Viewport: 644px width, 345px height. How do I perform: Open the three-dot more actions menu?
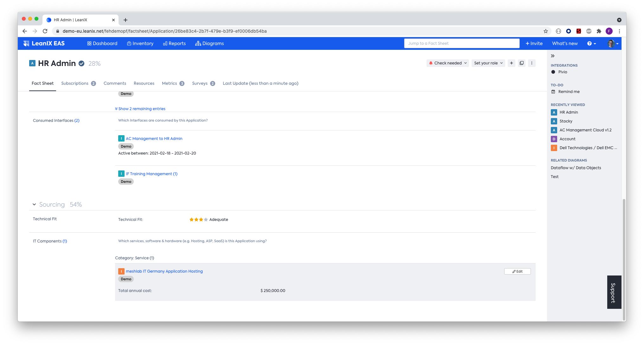[531, 63]
